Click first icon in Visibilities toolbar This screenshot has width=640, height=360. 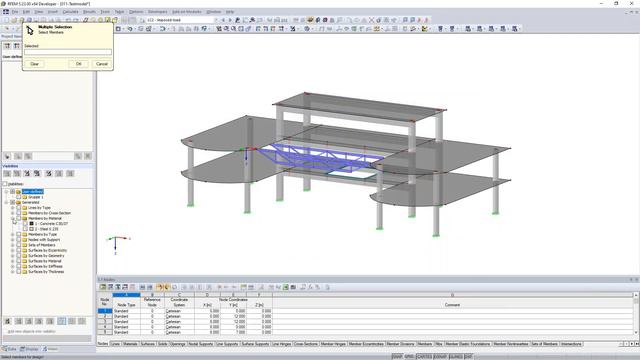pyautogui.click(x=7, y=173)
